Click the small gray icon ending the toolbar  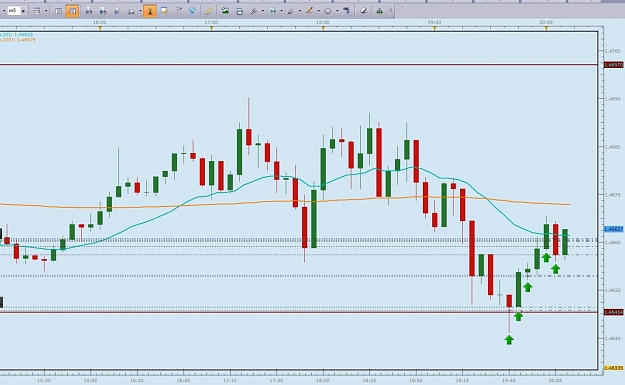[391, 11]
